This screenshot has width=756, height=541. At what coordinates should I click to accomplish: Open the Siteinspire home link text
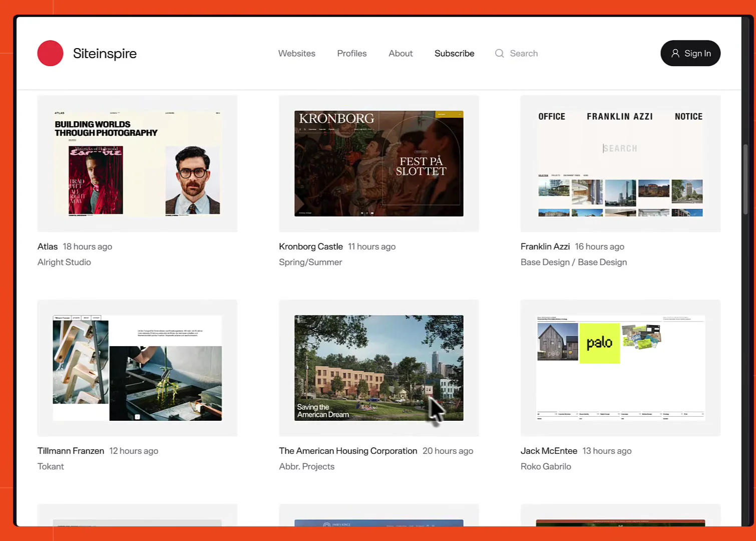coord(105,53)
